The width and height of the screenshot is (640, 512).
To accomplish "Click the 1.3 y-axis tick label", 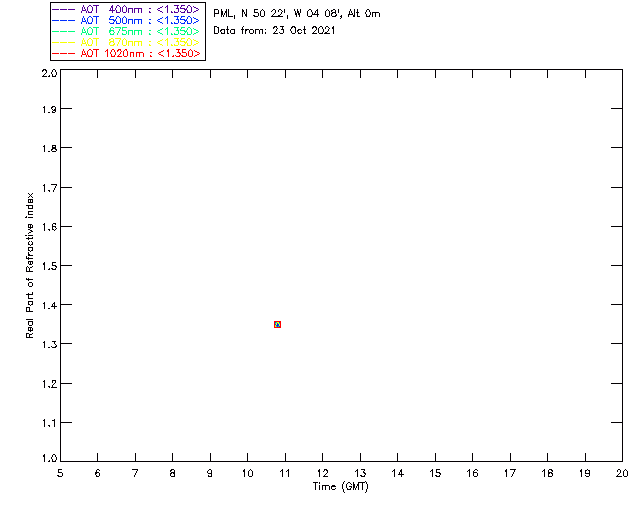I will coord(49,345).
